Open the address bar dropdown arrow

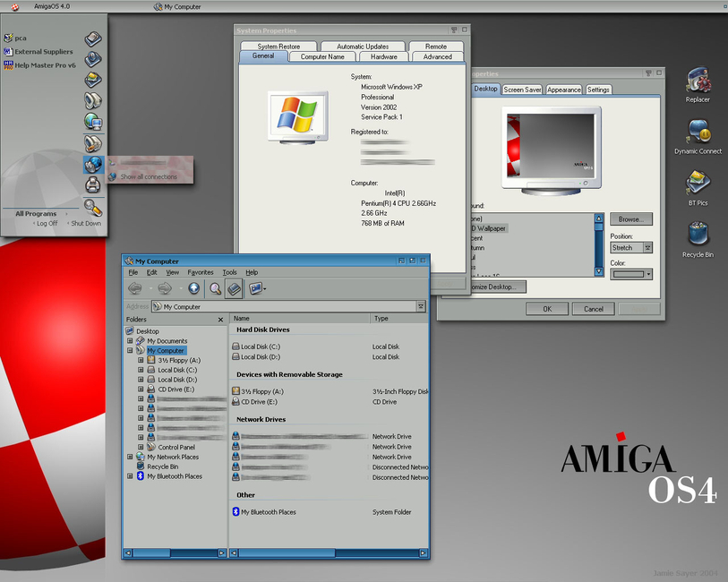point(421,306)
